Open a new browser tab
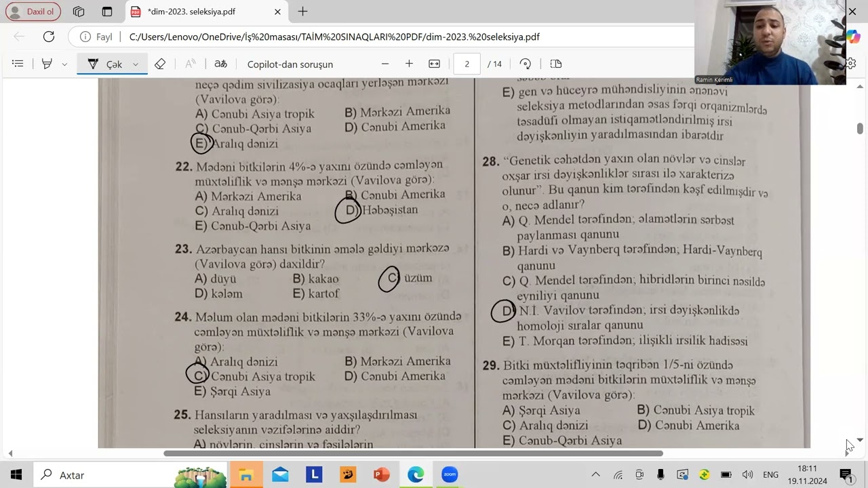Screen dimensions: 868x488 [302, 12]
